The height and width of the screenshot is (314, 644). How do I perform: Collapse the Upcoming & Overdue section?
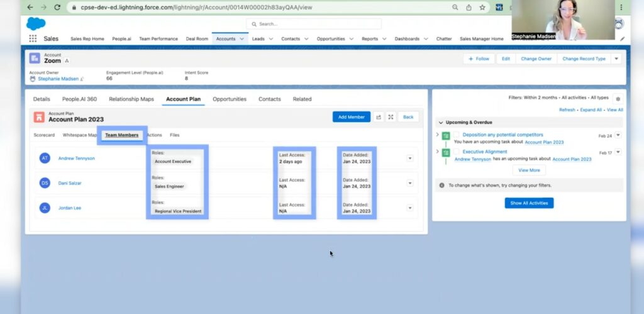pos(441,123)
